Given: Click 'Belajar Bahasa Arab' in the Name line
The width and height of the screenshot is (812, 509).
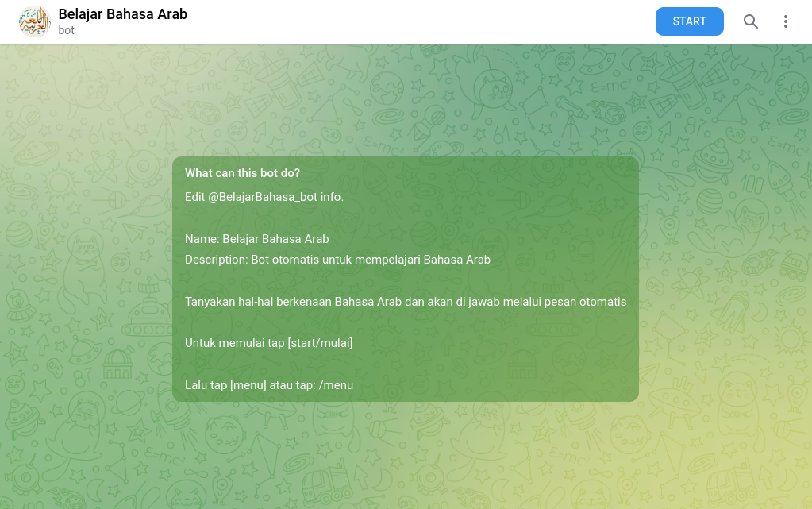Looking at the screenshot, I should [275, 239].
